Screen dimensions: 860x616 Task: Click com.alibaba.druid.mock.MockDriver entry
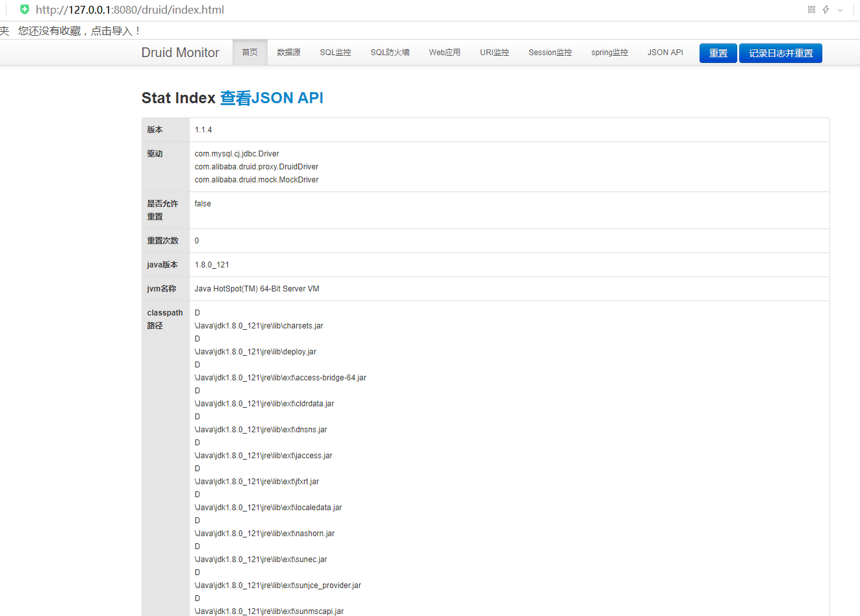(257, 180)
